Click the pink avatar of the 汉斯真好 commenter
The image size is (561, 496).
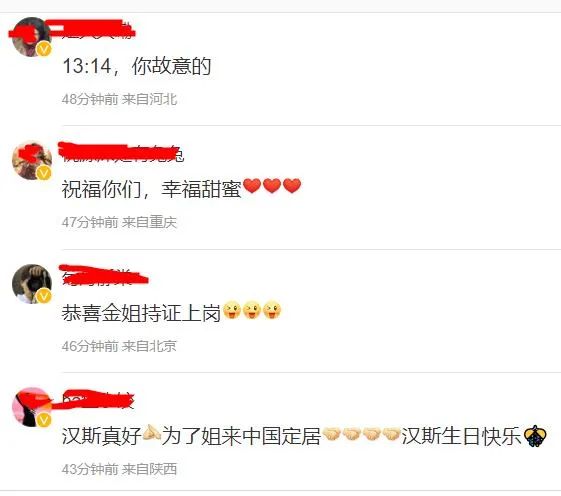31,407
